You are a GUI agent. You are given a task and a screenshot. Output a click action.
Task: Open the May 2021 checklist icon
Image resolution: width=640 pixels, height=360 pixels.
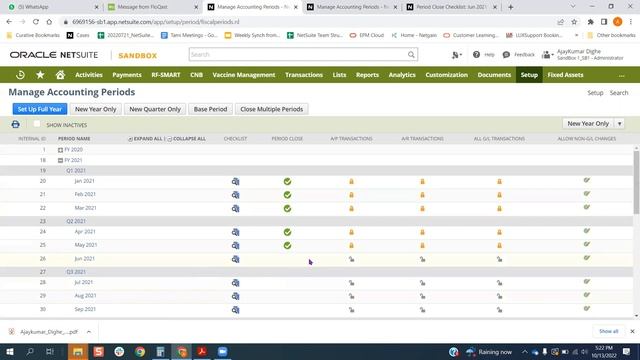click(x=236, y=246)
